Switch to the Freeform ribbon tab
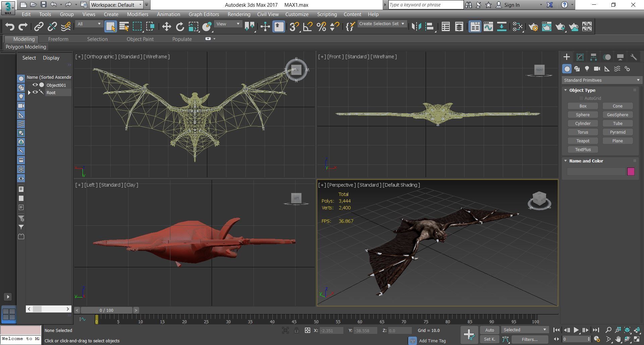This screenshot has height=345, width=644. point(58,39)
